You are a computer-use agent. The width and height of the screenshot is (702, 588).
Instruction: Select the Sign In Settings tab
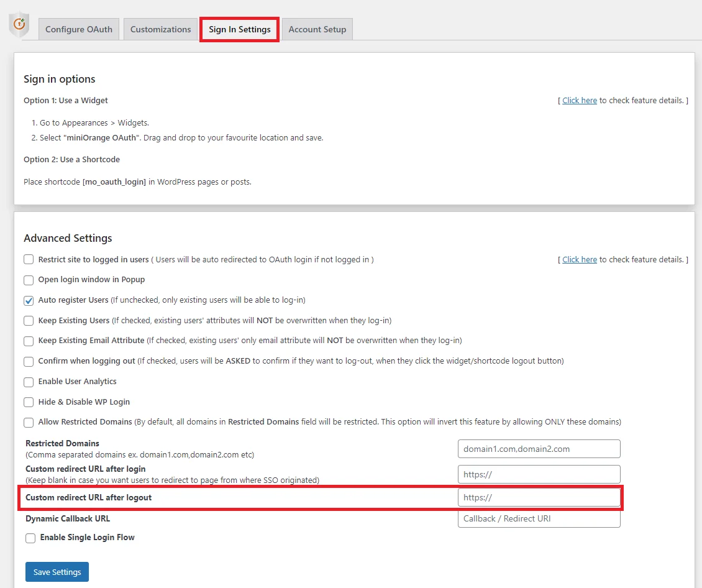(x=239, y=29)
